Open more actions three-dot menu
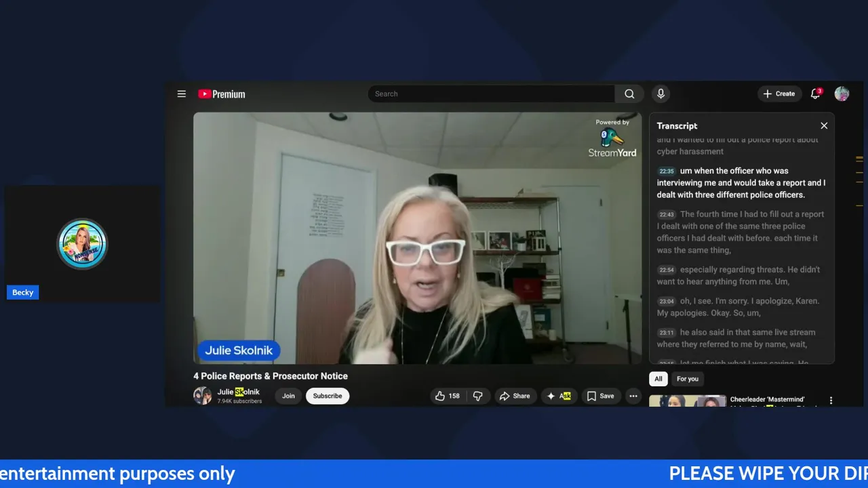Image resolution: width=868 pixels, height=488 pixels. pos(633,396)
